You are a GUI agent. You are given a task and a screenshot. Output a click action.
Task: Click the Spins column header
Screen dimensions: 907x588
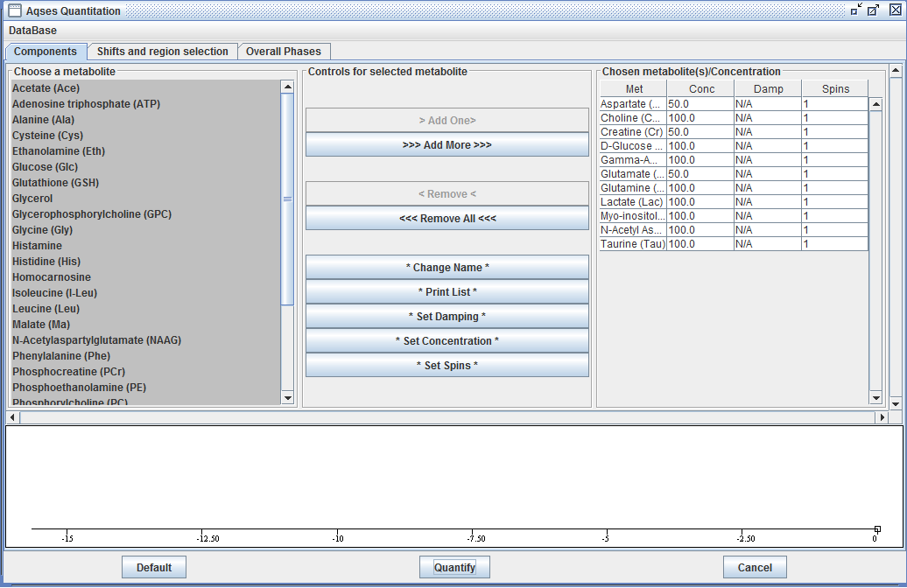(x=835, y=89)
